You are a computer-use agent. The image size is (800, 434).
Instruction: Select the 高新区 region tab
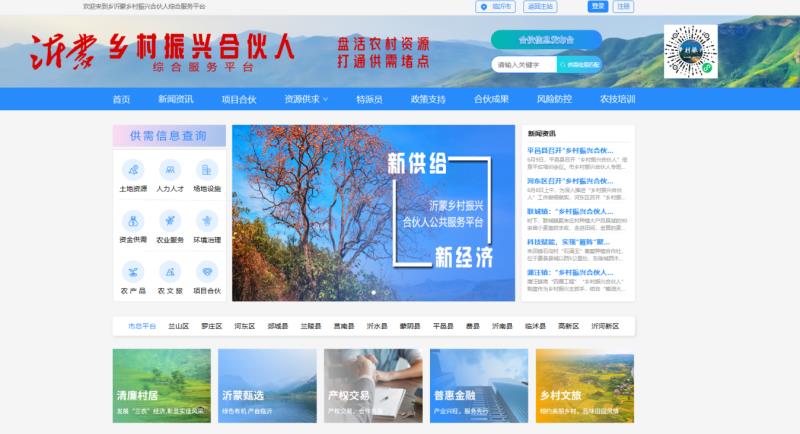(568, 326)
